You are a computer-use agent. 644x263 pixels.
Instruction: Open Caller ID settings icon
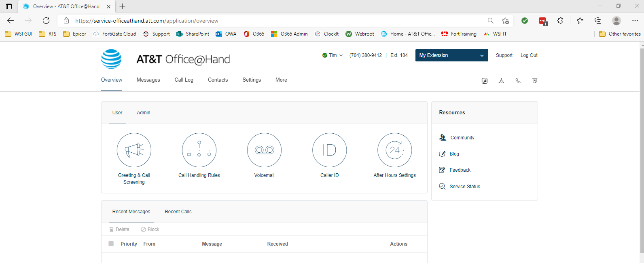pyautogui.click(x=329, y=150)
